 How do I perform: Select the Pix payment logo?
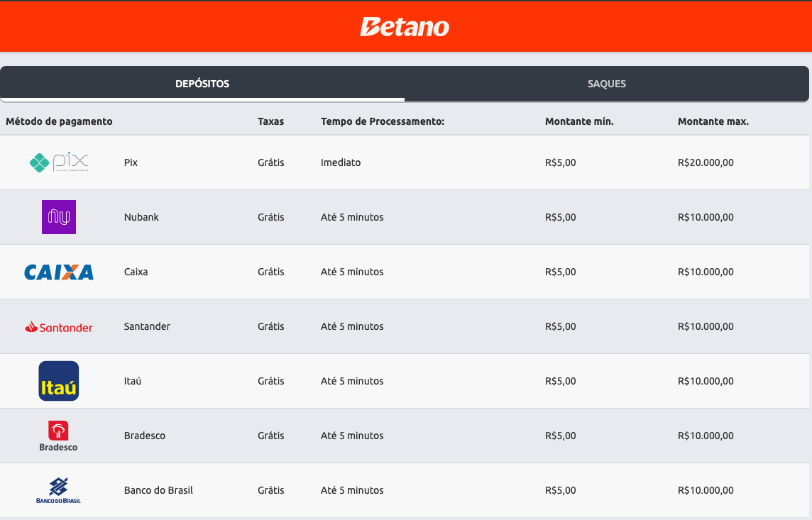58,162
